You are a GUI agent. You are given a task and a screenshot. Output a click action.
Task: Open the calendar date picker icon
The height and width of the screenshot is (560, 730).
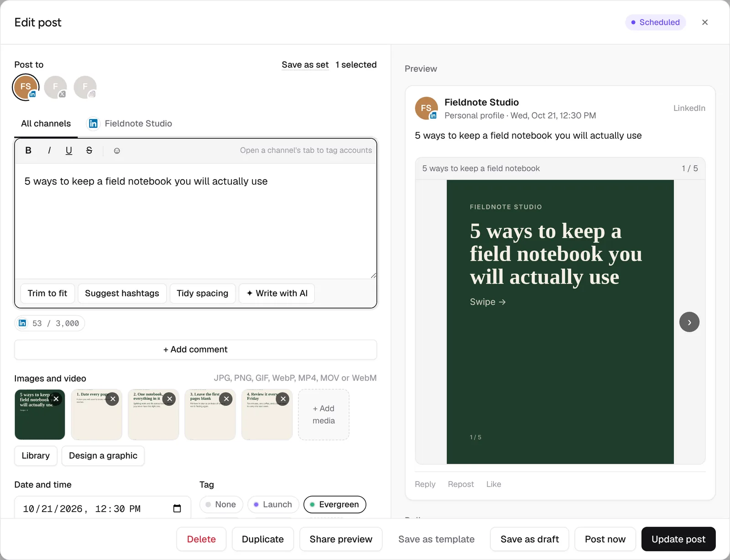[x=177, y=508]
